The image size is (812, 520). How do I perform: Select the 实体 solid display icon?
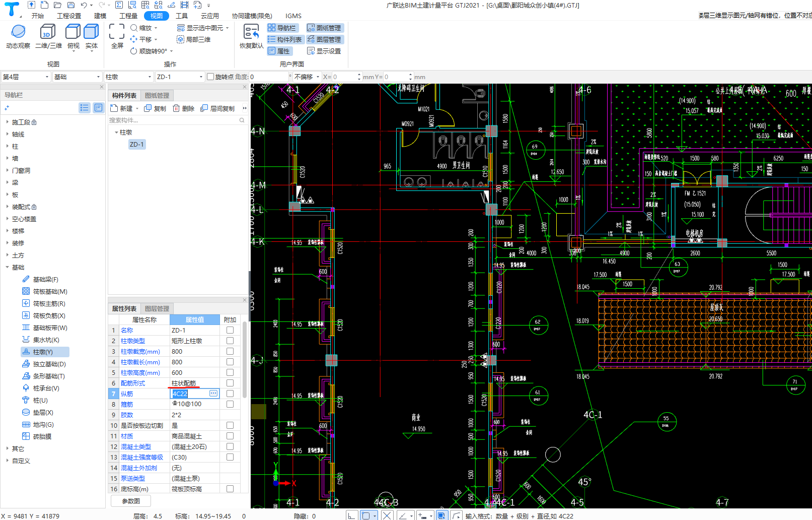[91, 36]
